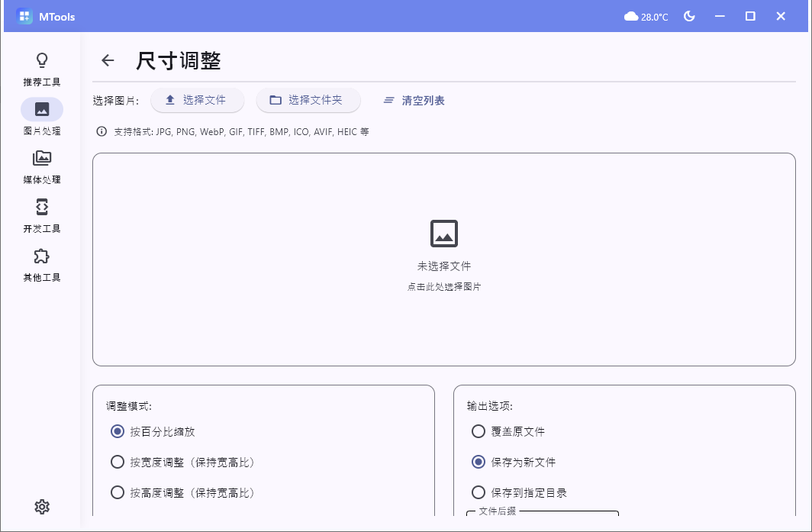This screenshot has height=532, width=812.
Task: Select 保存到指定目录 output mode
Action: (x=479, y=492)
